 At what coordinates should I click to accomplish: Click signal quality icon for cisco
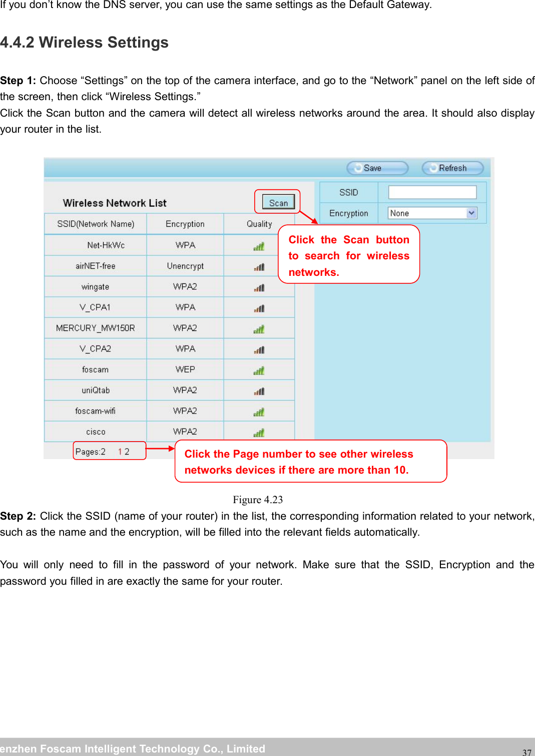click(x=259, y=433)
